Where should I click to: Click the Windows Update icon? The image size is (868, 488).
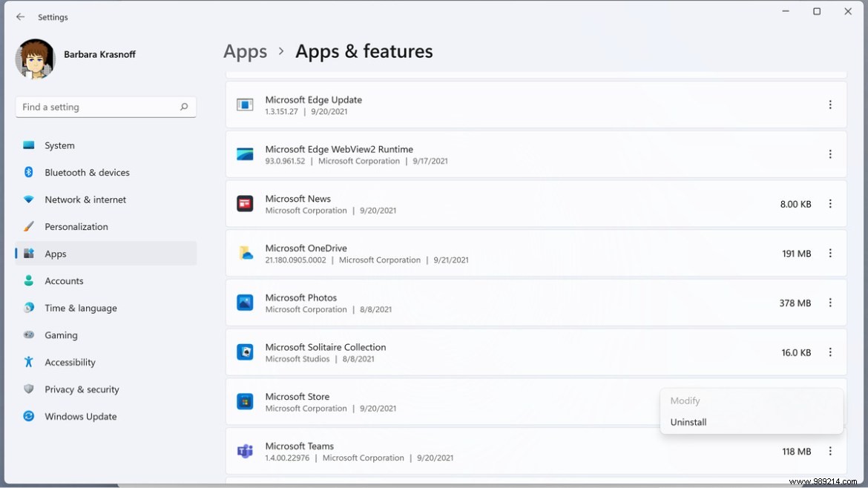(30, 416)
